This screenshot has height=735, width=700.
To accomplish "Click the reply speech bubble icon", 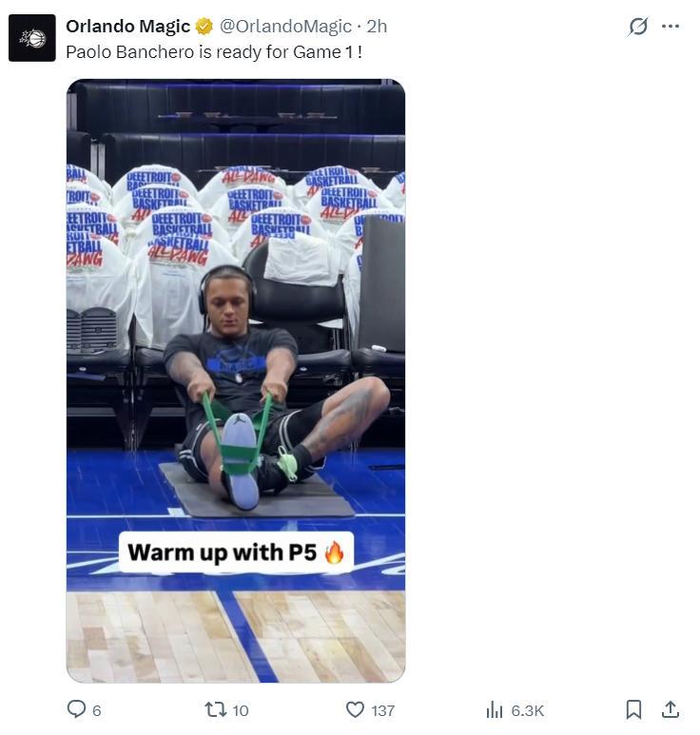I will pyautogui.click(x=76, y=709).
